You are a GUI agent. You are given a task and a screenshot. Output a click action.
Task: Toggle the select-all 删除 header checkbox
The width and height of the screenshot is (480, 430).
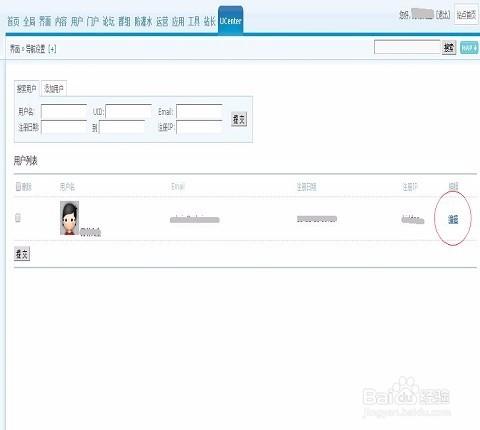tap(18, 187)
